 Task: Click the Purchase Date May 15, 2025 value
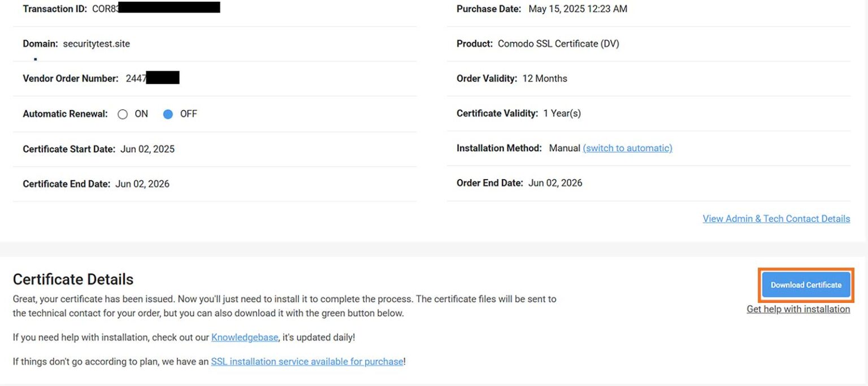578,9
